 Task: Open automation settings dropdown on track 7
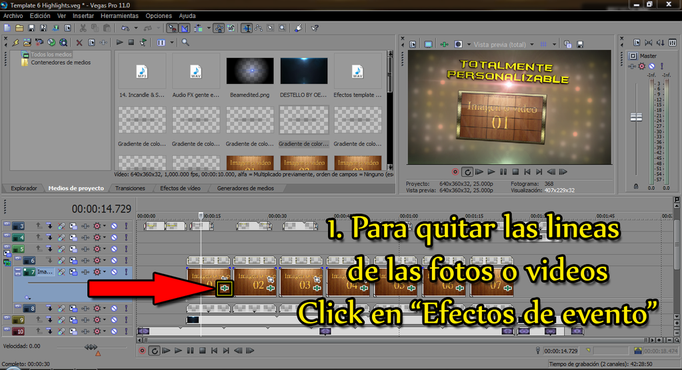point(104,272)
